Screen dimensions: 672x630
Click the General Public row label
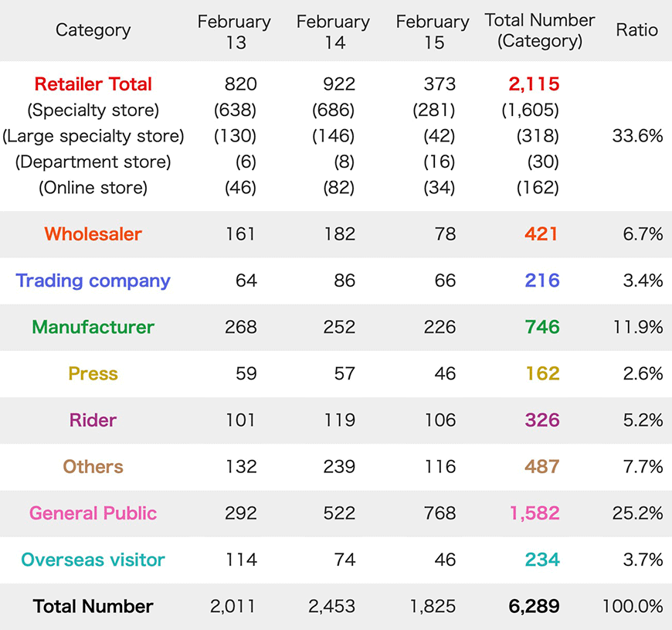coord(93,513)
